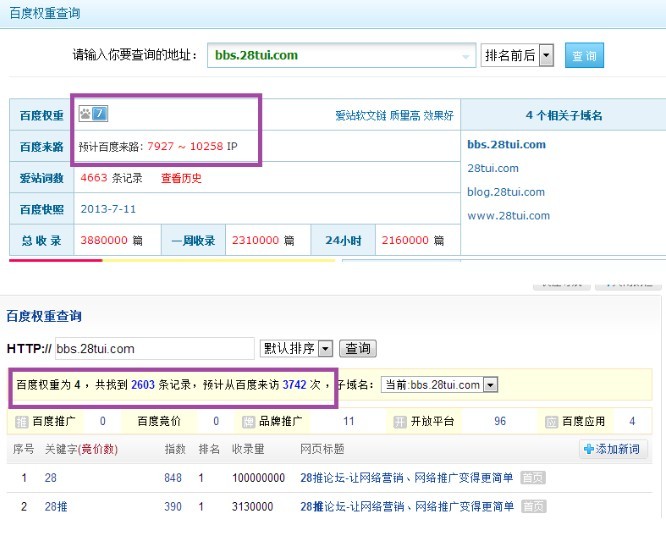Screen dimensions: 666x542
Task: Open the 查看历史 link
Action: (x=181, y=178)
